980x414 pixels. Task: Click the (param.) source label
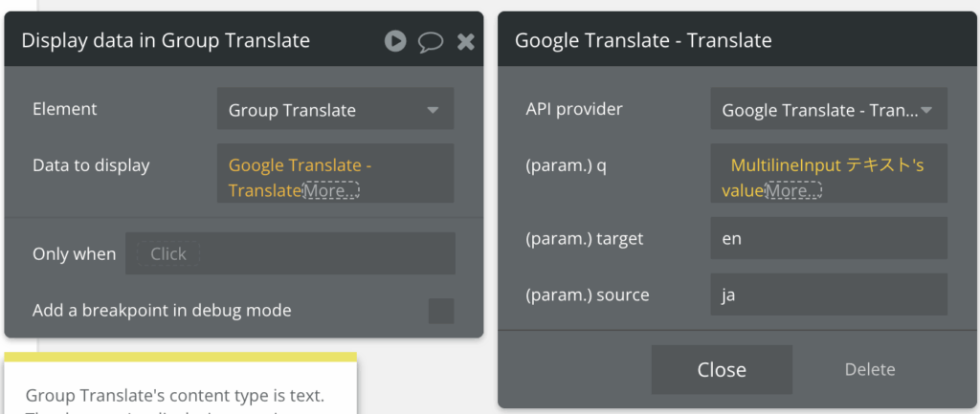[588, 294]
